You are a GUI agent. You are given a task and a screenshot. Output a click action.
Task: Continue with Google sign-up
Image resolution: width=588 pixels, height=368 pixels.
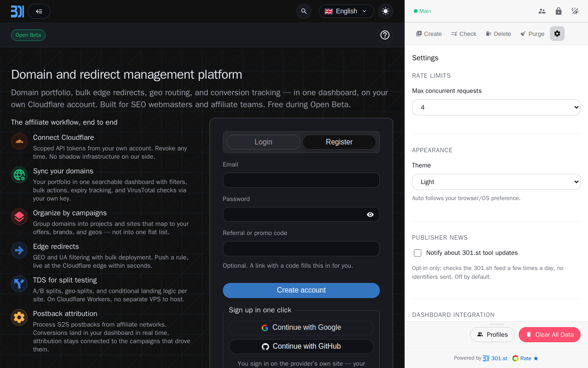301,328
